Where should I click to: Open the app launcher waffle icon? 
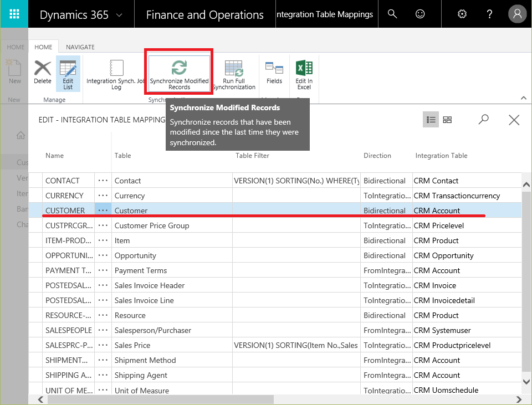click(x=14, y=14)
